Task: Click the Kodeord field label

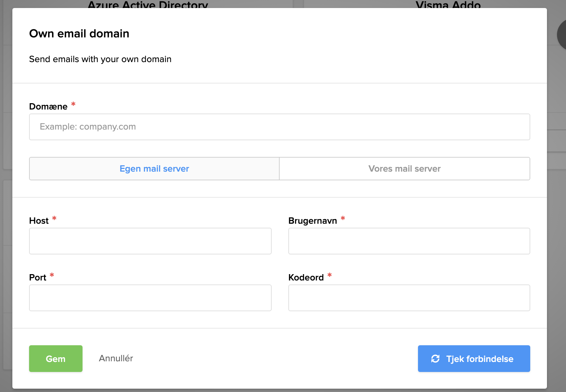Action: [x=306, y=277]
